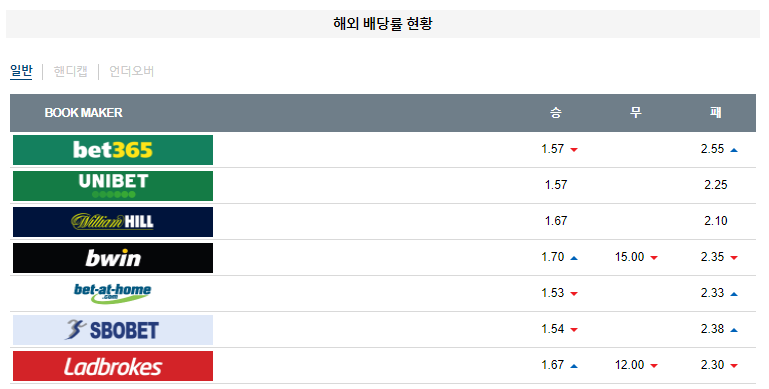Click red down arrow beside bet365 1.57
Image resolution: width=769 pixels, height=389 pixels.
tap(574, 150)
